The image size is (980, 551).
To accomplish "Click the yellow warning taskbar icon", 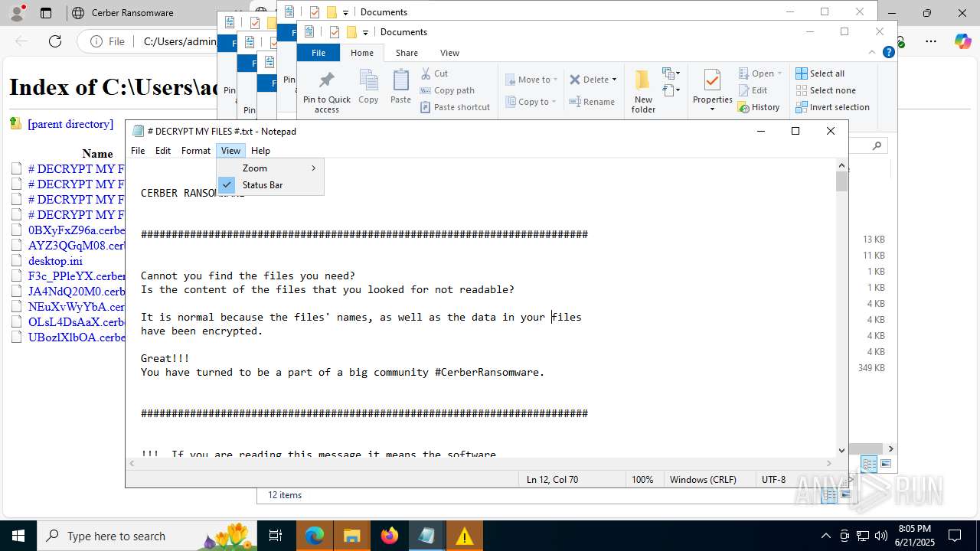I will coord(464,536).
